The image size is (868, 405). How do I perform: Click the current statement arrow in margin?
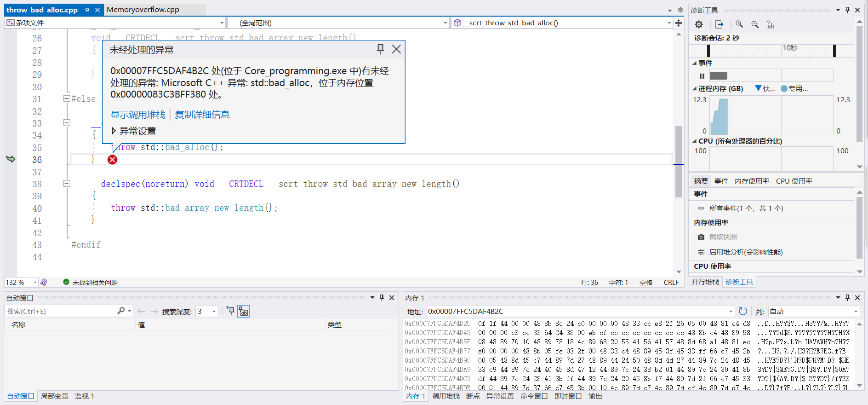point(11,159)
